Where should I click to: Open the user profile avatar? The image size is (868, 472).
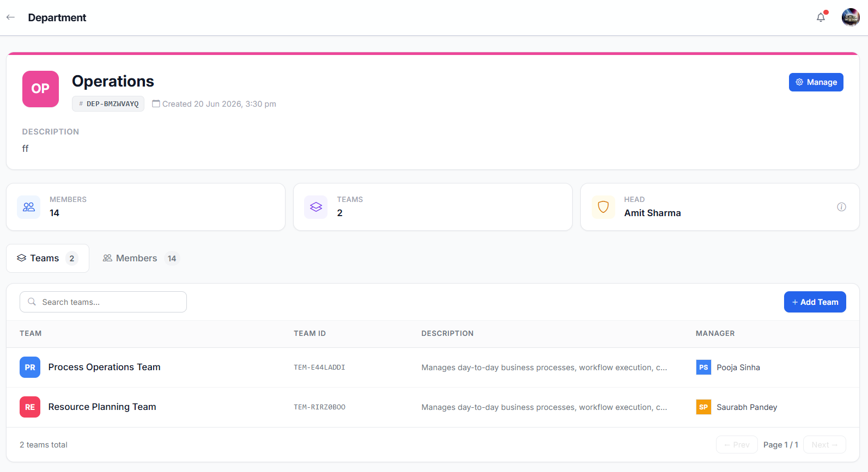click(x=851, y=17)
